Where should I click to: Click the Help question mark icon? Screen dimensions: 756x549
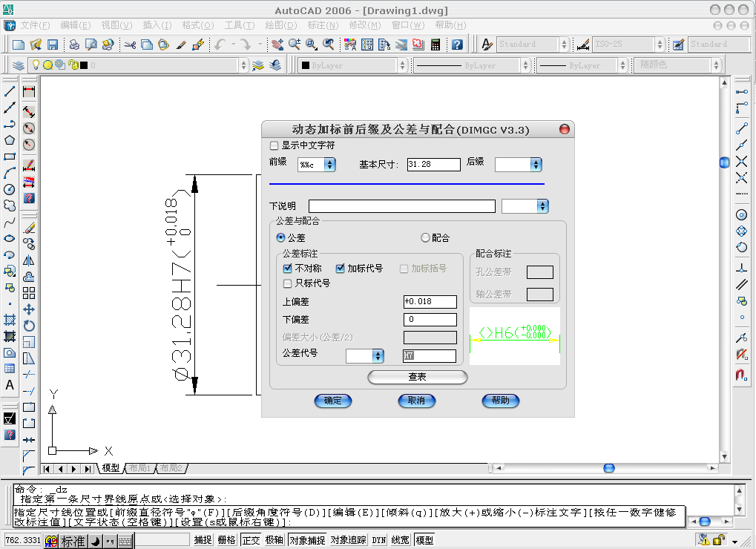coord(457,45)
